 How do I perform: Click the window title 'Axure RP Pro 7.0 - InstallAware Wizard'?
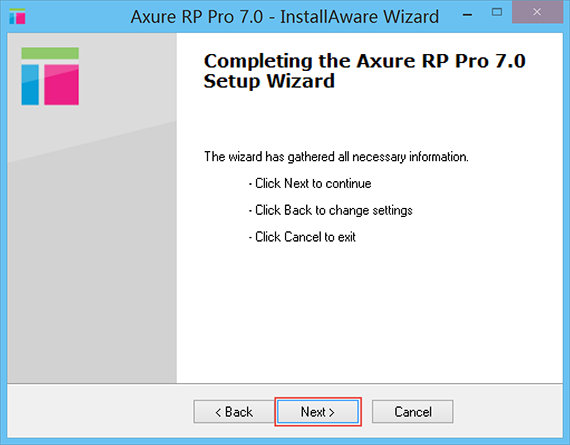click(285, 17)
